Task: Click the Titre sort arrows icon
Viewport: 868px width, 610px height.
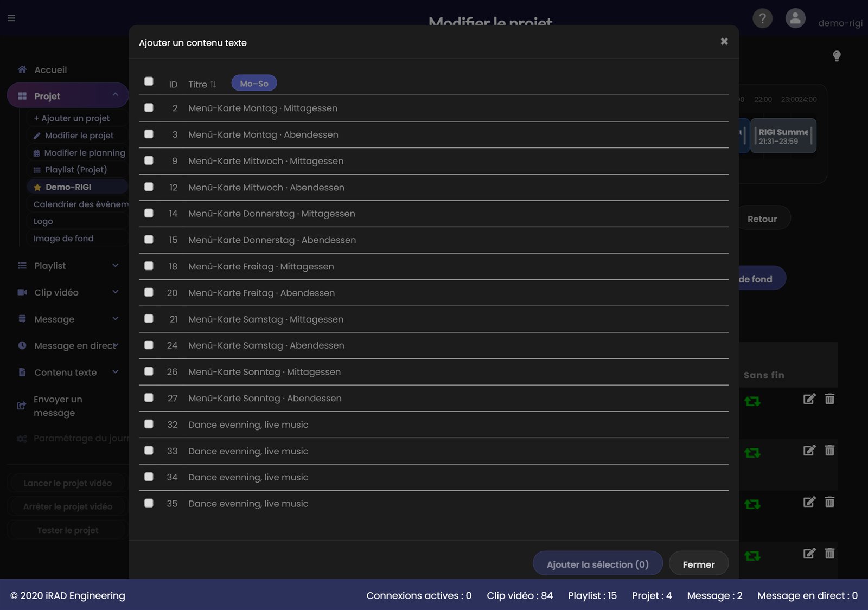Action: [x=213, y=84]
